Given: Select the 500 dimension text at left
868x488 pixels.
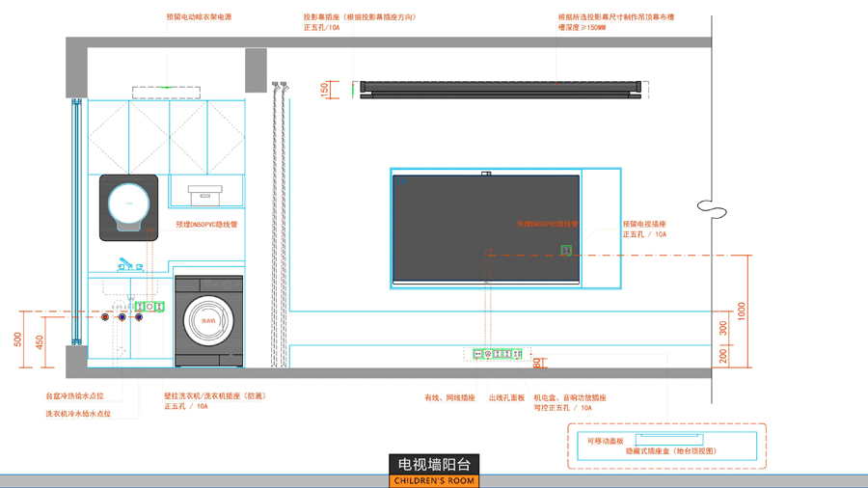Looking at the screenshot, I should (x=17, y=339).
